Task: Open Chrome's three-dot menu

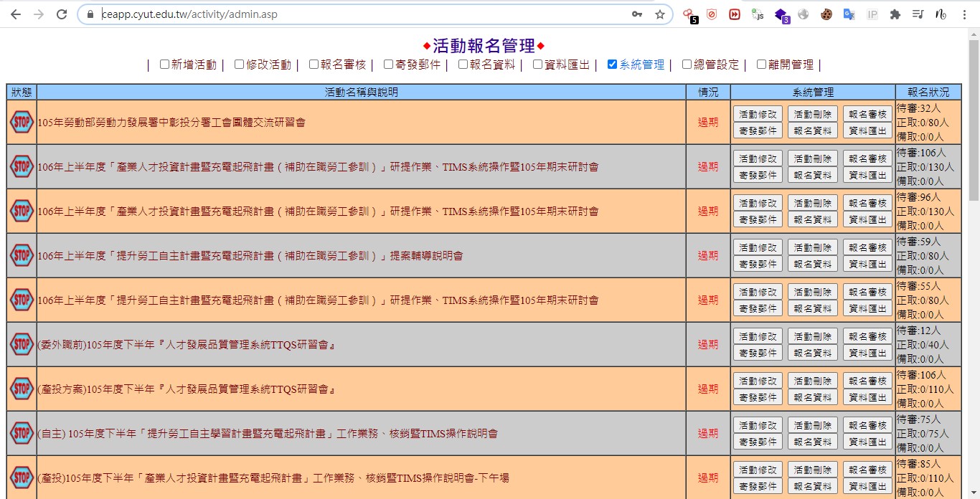Action: 963,14
